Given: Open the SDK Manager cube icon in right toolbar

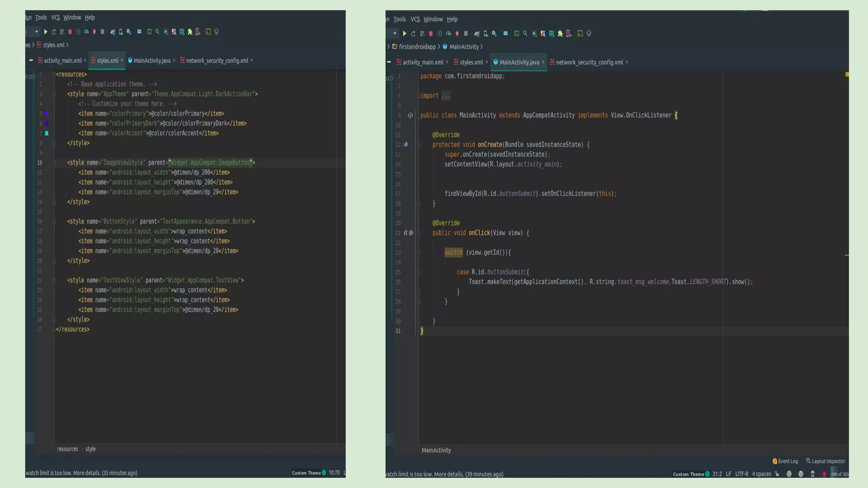Looking at the screenshot, I should click(x=494, y=33).
